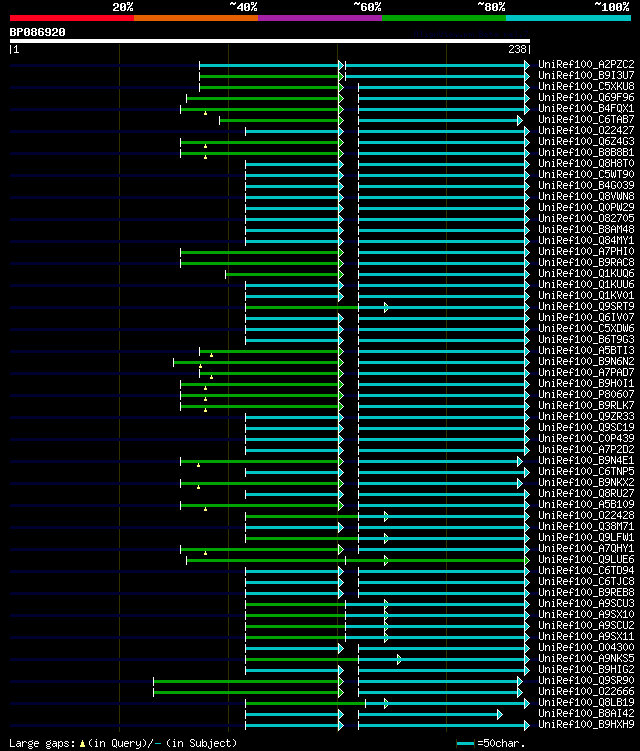This screenshot has height=751, width=640.
Task: Select the UniRef100_C5XDW6 label
Action: [x=586, y=329]
